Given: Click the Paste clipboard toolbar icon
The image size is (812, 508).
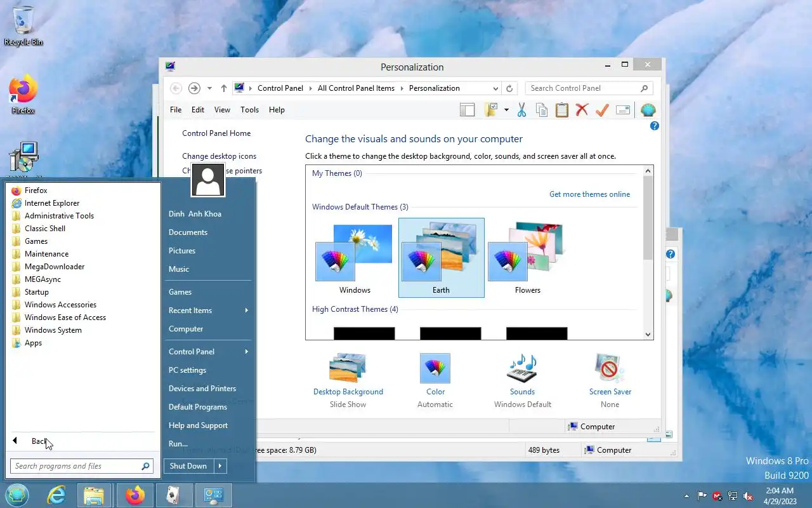Looking at the screenshot, I should (x=561, y=110).
